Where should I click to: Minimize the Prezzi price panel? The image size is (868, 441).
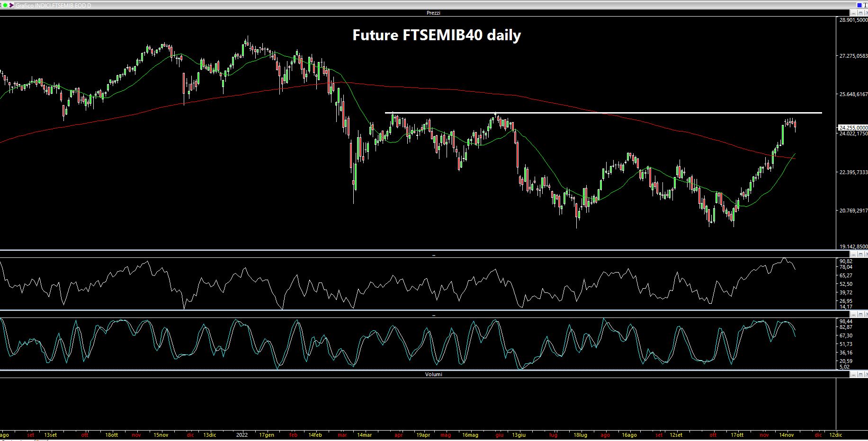853,13
